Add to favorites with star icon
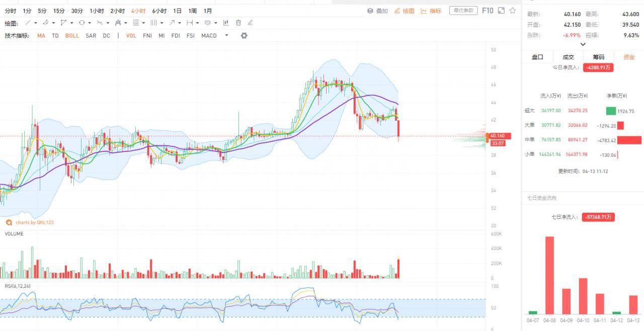The height and width of the screenshot is (331, 644). tap(513, 11)
